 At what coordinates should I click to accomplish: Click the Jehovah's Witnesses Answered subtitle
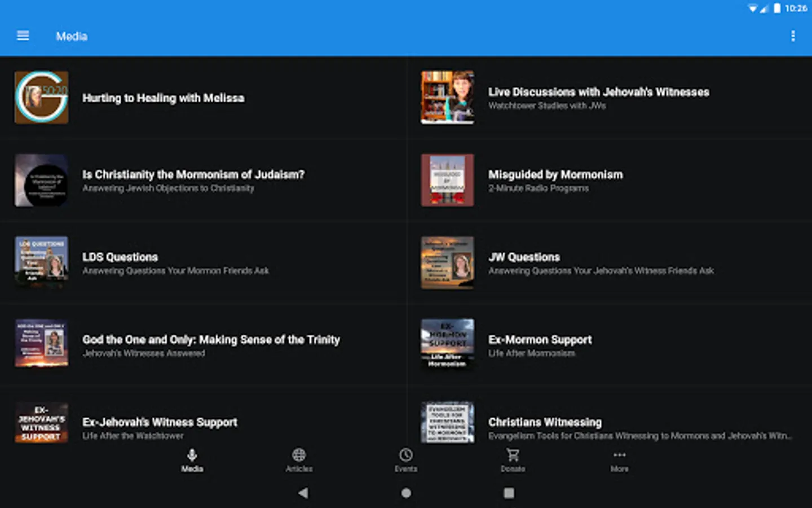(144, 353)
